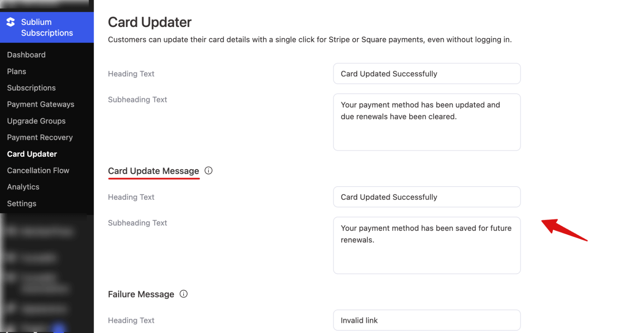644x333 pixels.
Task: Click the Heading Text field under Card Update Message
Action: 427,197
